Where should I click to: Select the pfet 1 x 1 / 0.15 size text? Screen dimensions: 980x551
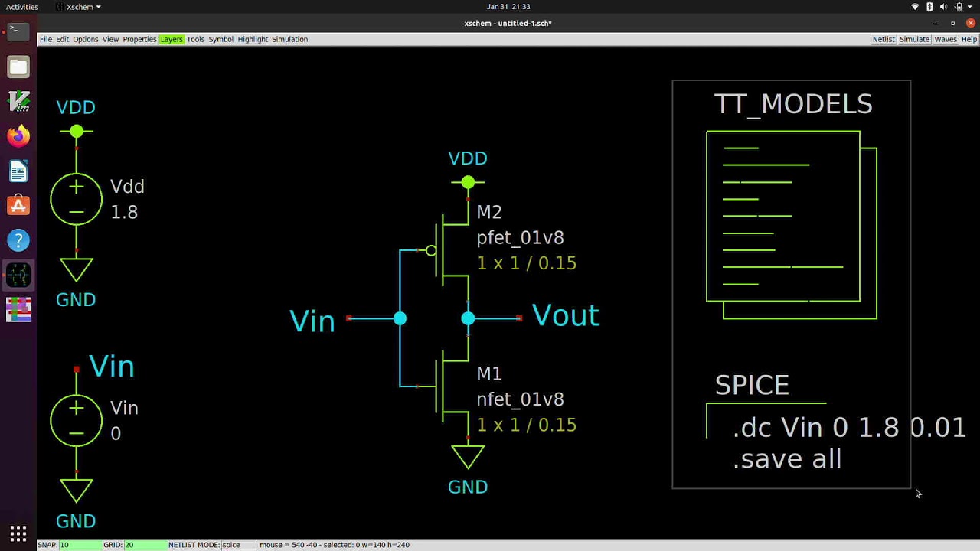coord(526,263)
